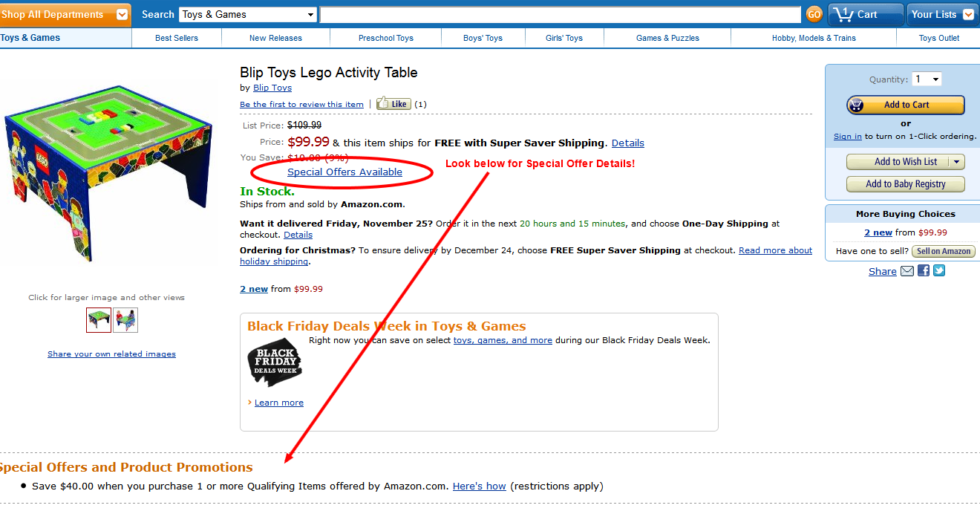The image size is (980, 511).
Task: Click Learn more in Black Friday box
Action: click(x=279, y=403)
